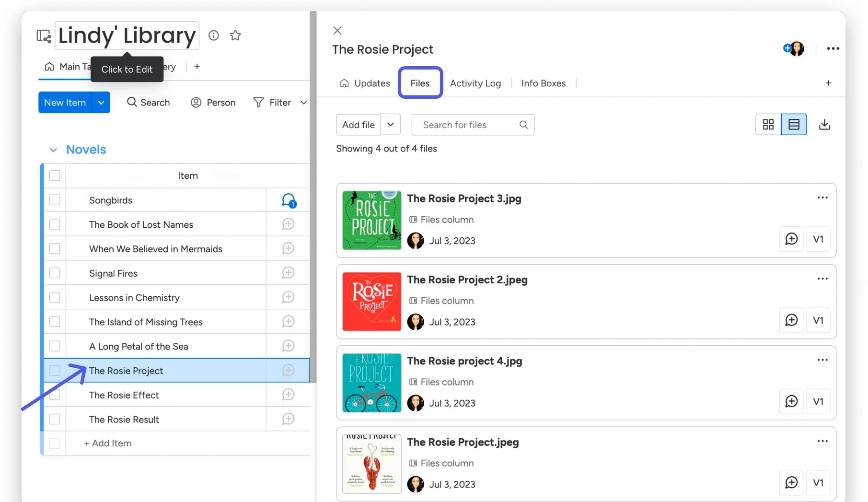View V1 version of The Rosie Project 2.jpeg
Image resolution: width=868 pixels, height=502 pixels.
[818, 320]
